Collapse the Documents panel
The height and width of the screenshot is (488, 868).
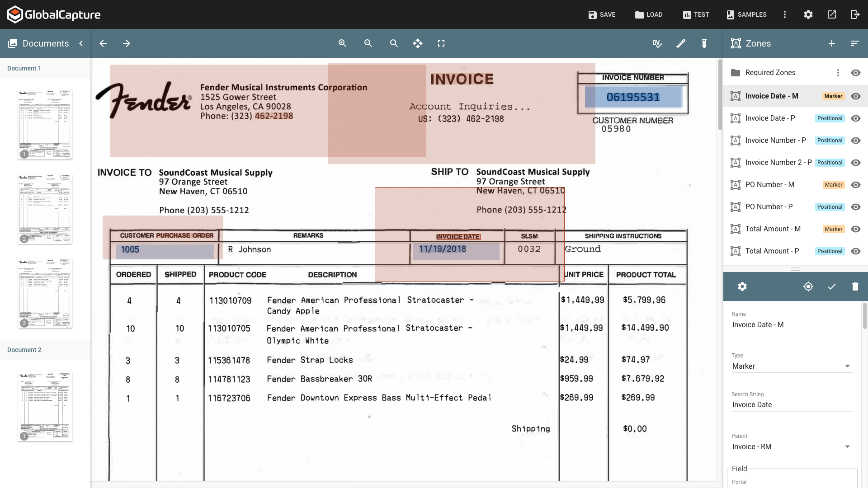[x=81, y=43]
